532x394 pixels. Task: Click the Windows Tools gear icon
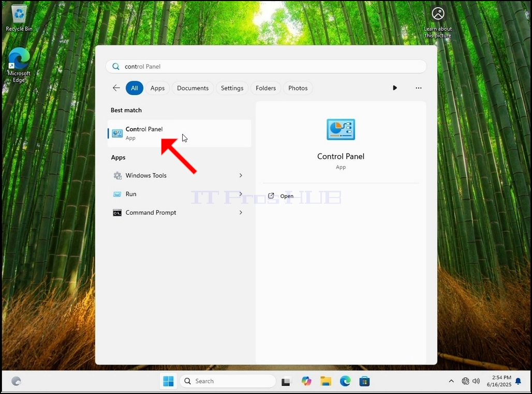117,175
